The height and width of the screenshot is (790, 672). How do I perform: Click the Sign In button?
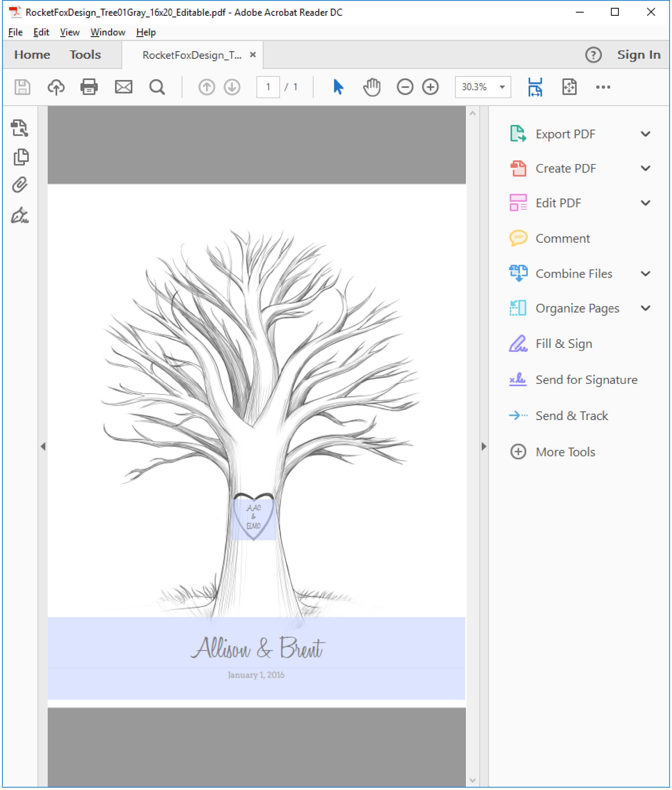pos(638,54)
